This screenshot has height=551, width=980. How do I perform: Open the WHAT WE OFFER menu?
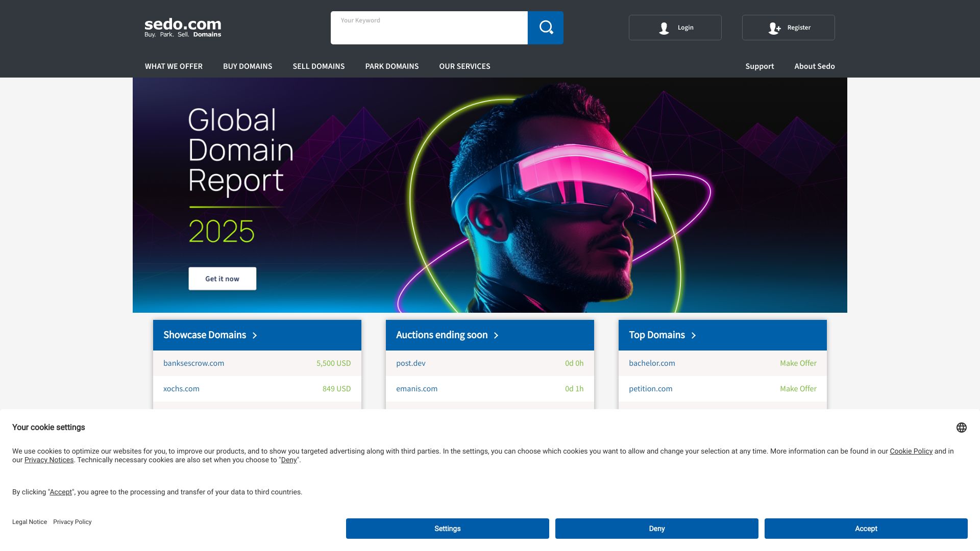[174, 66]
